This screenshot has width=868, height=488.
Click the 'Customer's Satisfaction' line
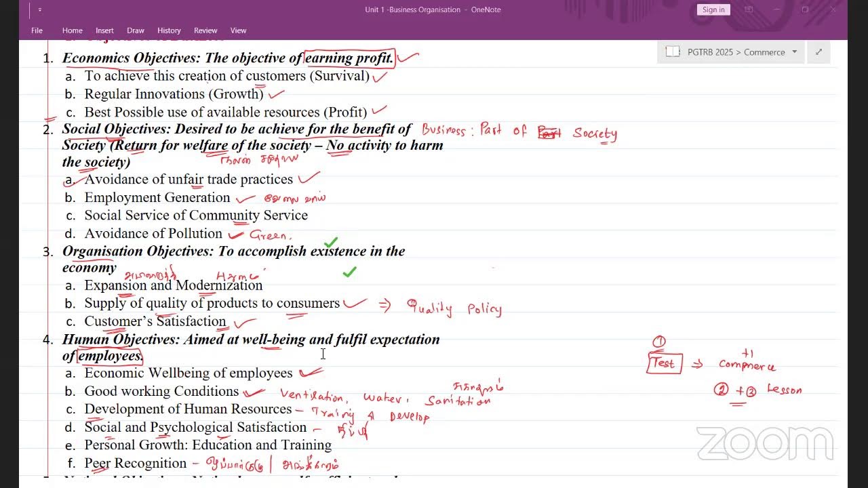coord(155,321)
